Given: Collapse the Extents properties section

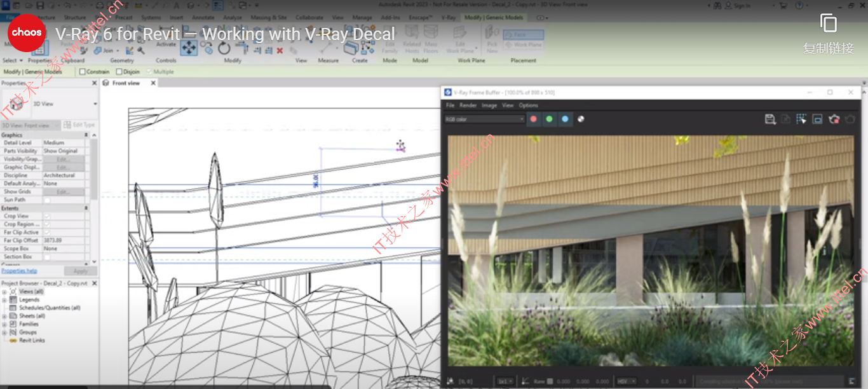Looking at the screenshot, I should click(86, 208).
